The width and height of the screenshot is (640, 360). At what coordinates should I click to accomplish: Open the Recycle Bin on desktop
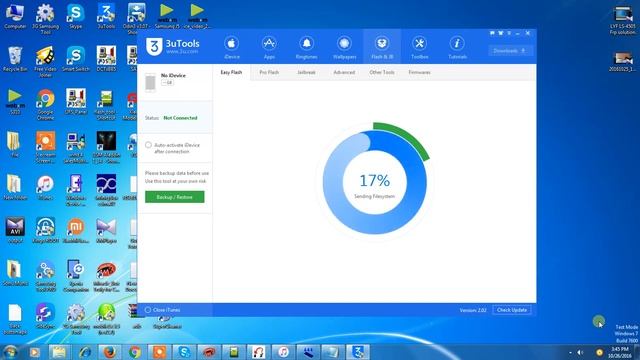pos(15,60)
